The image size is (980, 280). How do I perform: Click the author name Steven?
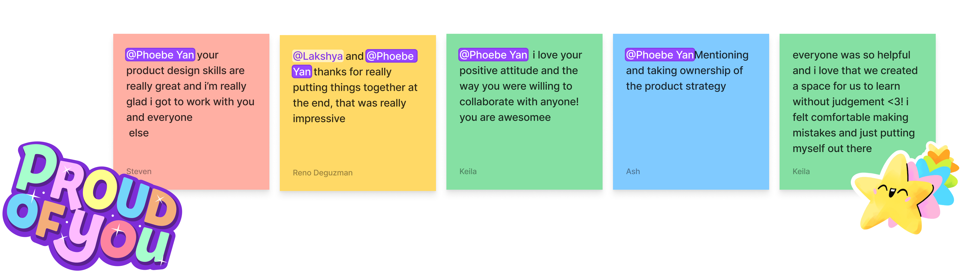139,171
